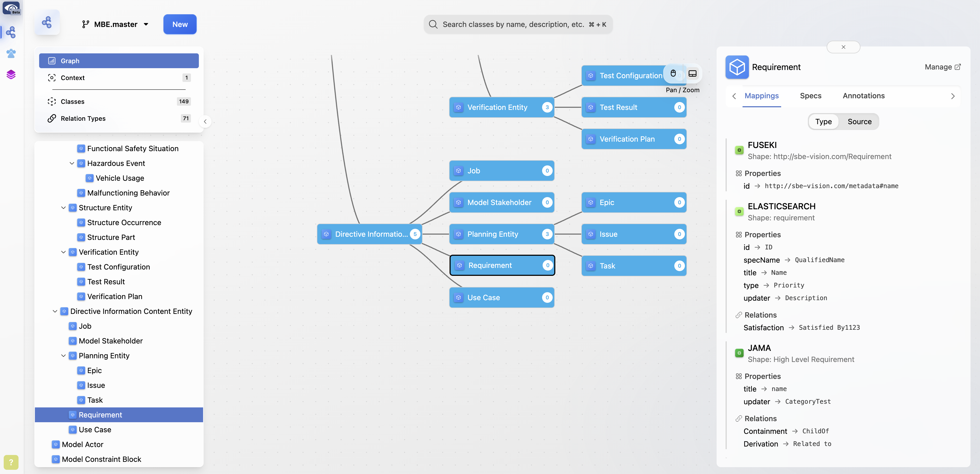980x474 pixels.
Task: Click the Job graph node cube icon
Action: click(x=459, y=171)
